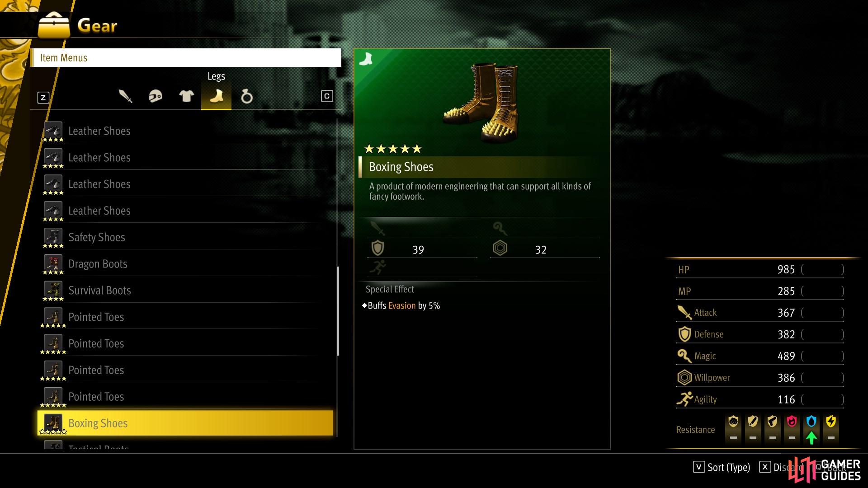Click the lightning resistance icon
868x488 pixels.
pyautogui.click(x=831, y=422)
